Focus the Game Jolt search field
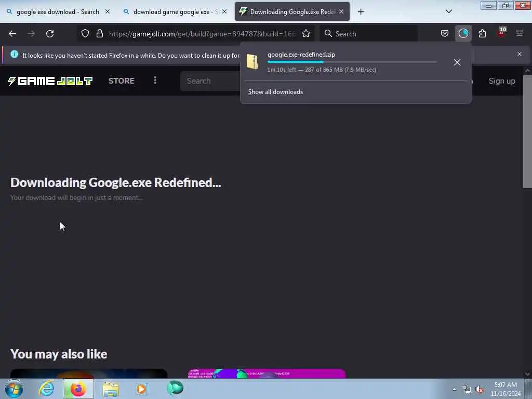 click(210, 81)
